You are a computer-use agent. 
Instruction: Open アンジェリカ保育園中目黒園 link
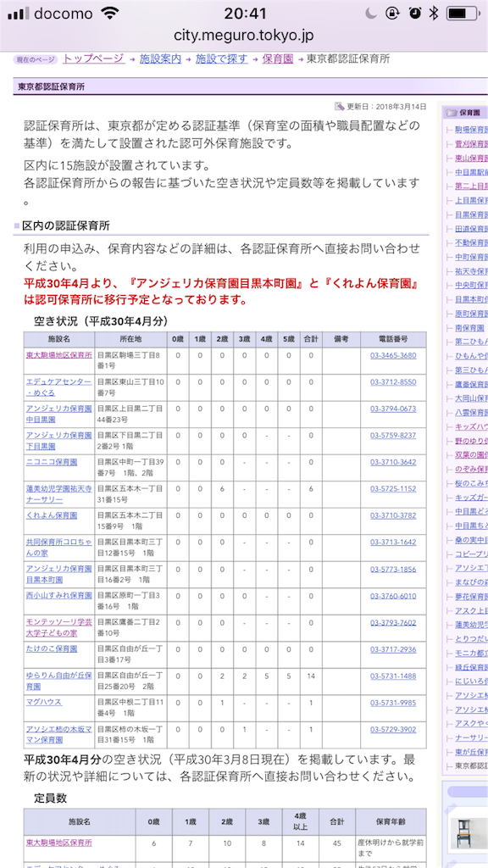click(x=58, y=414)
